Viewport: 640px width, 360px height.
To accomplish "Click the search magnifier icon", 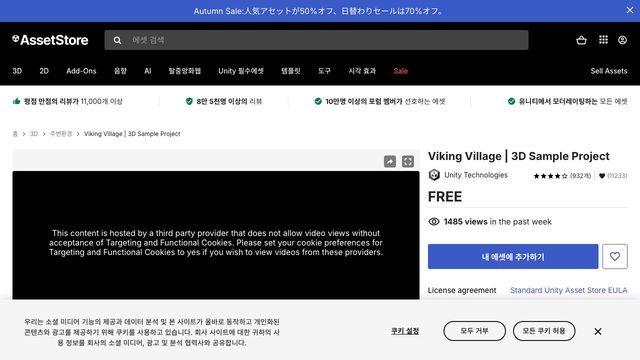I will tap(118, 40).
